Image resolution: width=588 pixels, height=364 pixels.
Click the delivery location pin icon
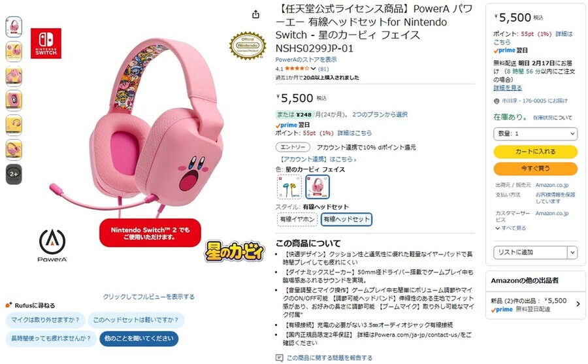tap(497, 101)
